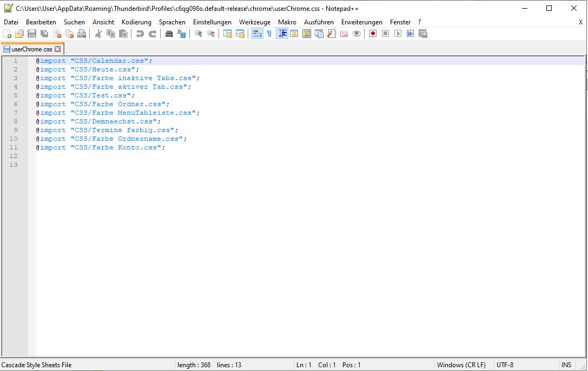
Task: Click the Play macro icon
Action: click(398, 34)
